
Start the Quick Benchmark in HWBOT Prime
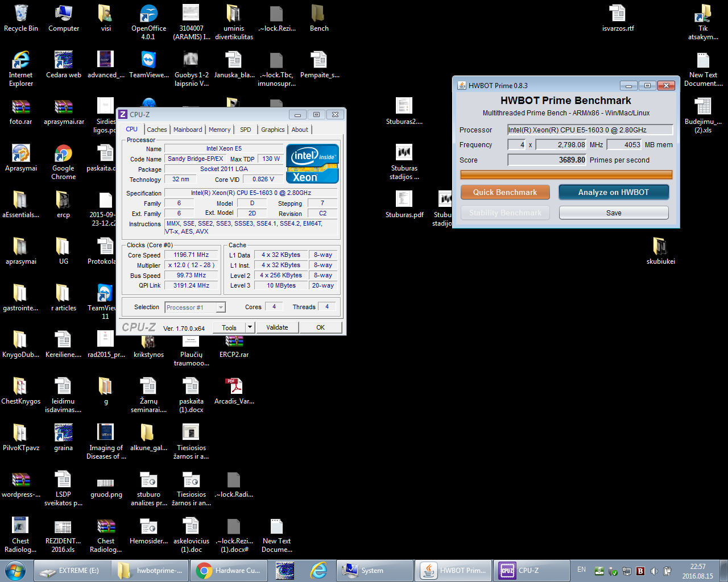point(505,192)
